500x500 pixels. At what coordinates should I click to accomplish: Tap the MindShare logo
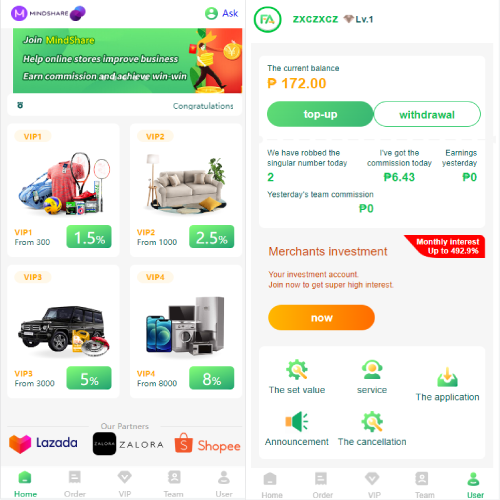(48, 13)
